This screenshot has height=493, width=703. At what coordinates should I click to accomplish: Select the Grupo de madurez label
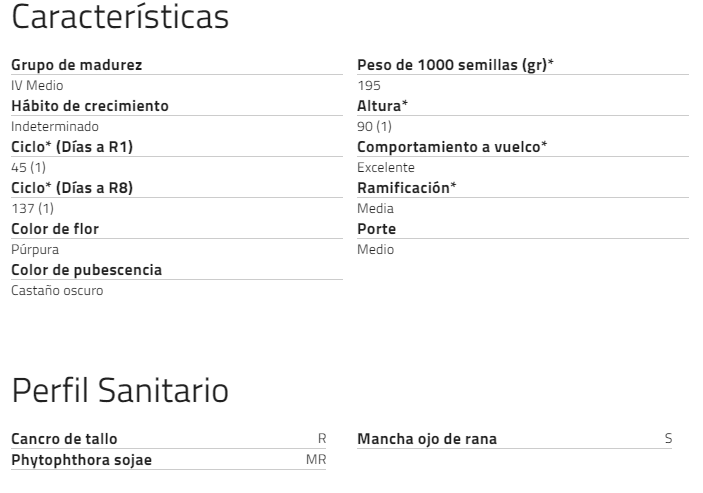point(76,65)
